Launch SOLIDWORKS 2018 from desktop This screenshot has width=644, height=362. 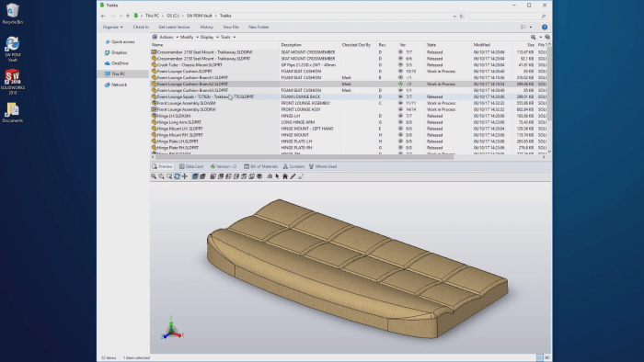point(12,82)
